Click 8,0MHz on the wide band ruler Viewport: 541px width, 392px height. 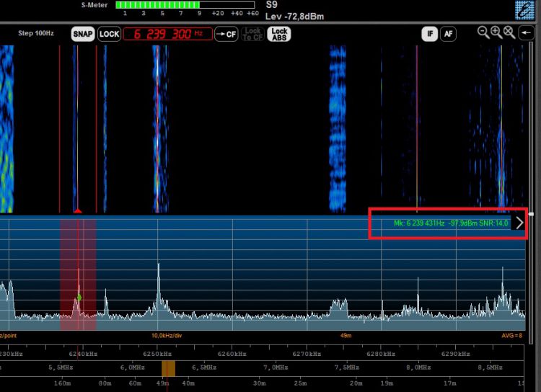coord(418,367)
